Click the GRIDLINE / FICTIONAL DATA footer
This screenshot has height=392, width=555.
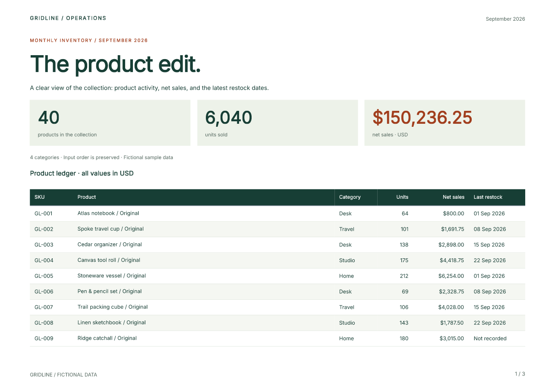pos(63,375)
